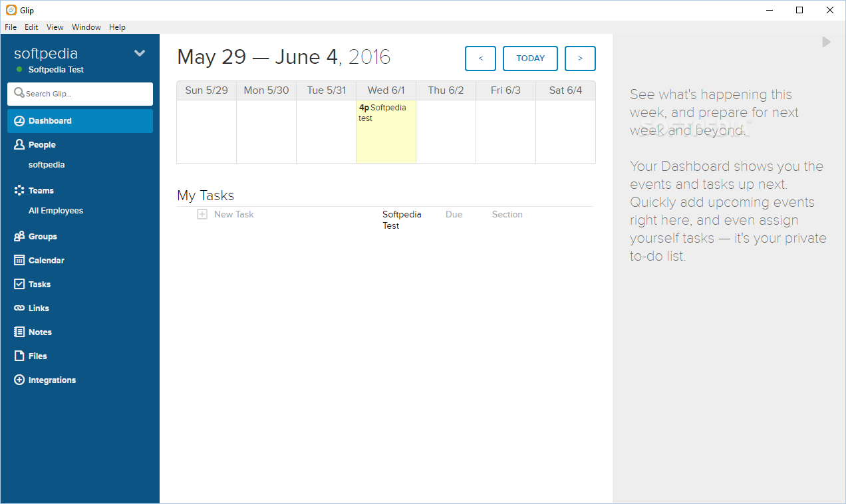Screen dimensions: 846x504
Task: Click the softpedia account name
Action: [x=46, y=53]
